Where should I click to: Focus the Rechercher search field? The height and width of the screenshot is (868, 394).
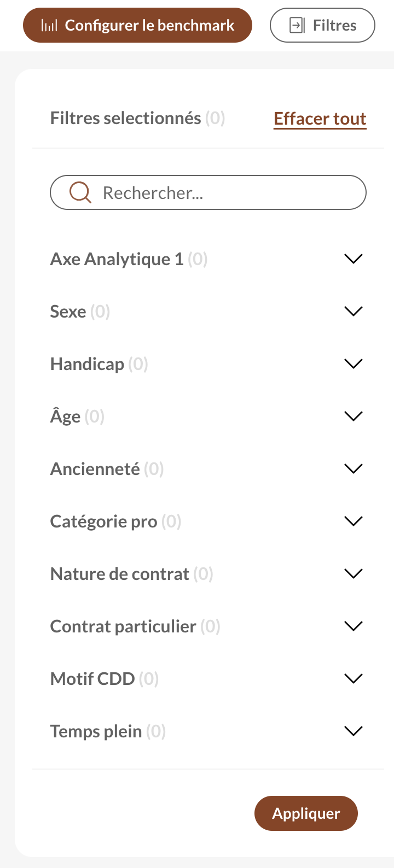click(208, 192)
